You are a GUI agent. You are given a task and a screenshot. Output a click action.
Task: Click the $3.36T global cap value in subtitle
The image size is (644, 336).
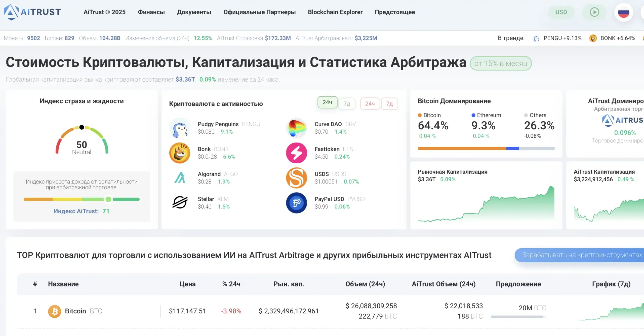point(185,80)
